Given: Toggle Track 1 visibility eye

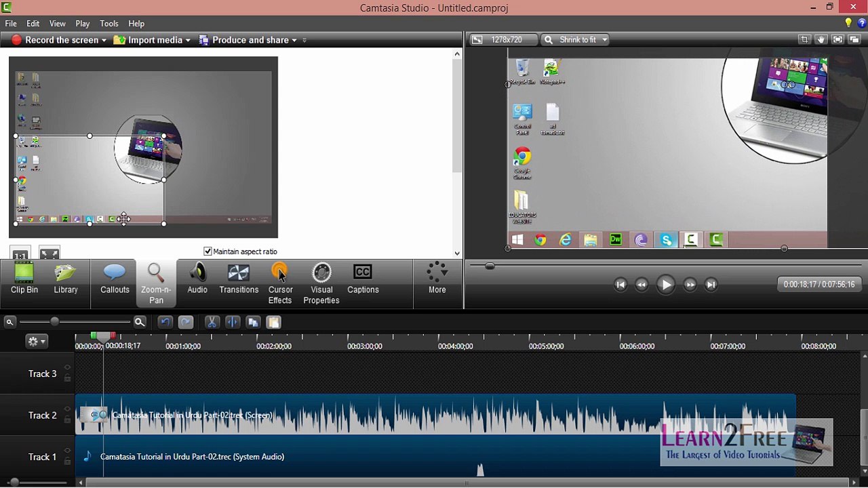Looking at the screenshot, I should click(x=67, y=451).
